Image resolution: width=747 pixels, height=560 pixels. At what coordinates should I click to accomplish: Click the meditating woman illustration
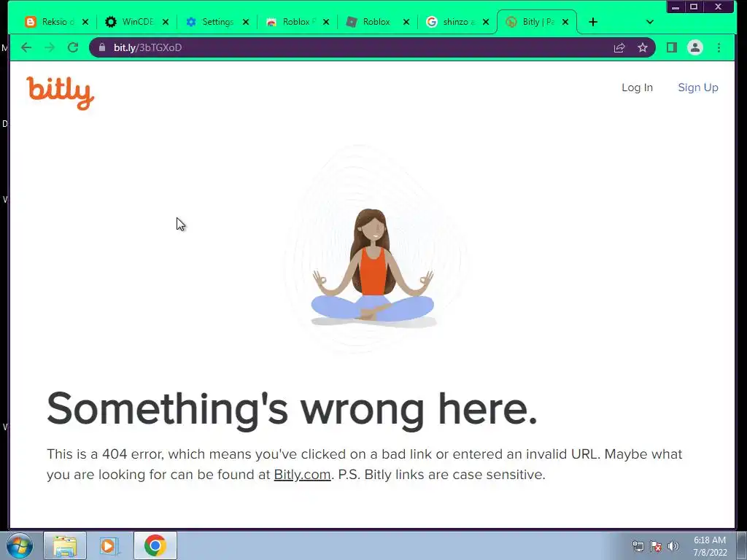coord(373,268)
